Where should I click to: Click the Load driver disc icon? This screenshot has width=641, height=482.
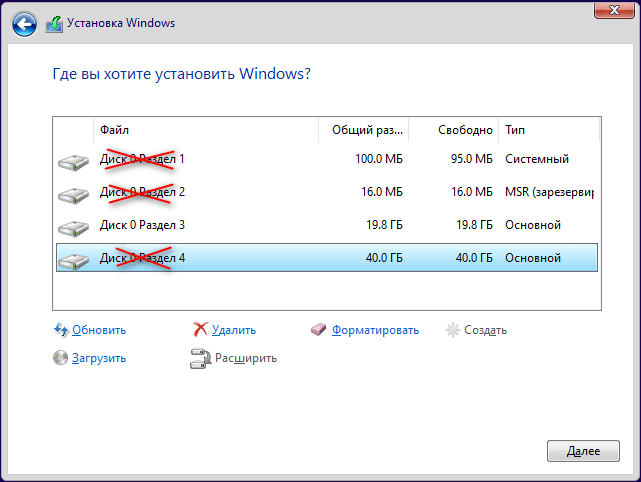61,357
